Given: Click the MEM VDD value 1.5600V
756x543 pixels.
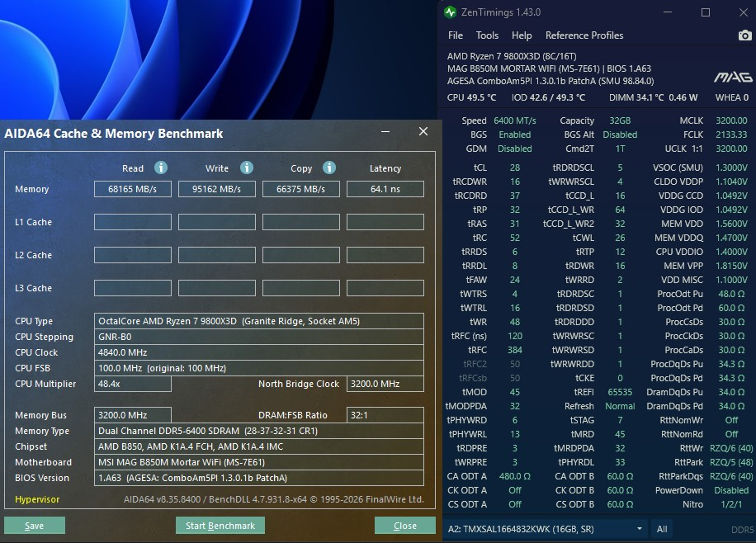Looking at the screenshot, I should [x=730, y=224].
